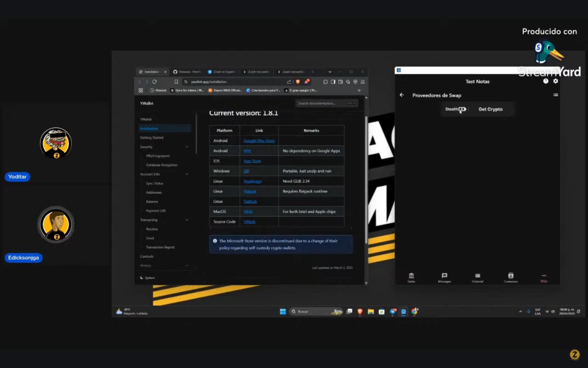Choose the StealthEX swap provider
588x368 pixels.
(456, 109)
